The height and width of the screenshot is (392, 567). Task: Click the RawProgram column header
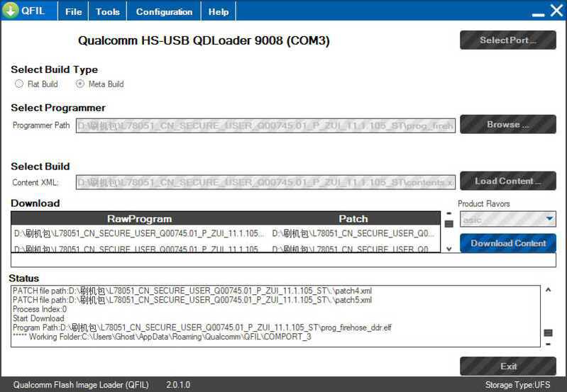tap(139, 218)
